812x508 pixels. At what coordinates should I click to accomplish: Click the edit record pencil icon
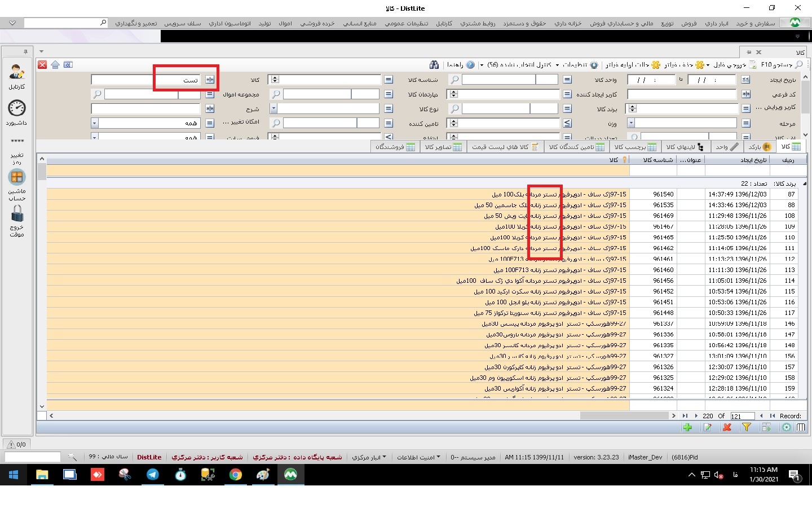[x=707, y=427]
